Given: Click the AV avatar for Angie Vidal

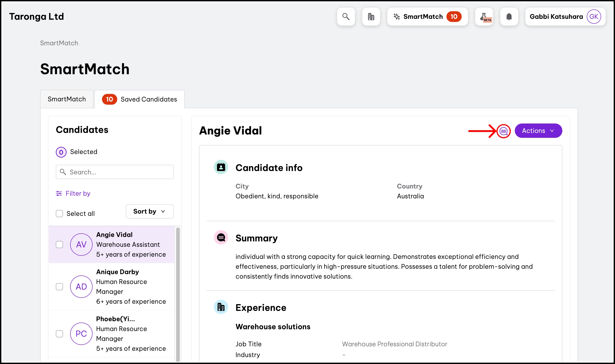Looking at the screenshot, I should [81, 245].
